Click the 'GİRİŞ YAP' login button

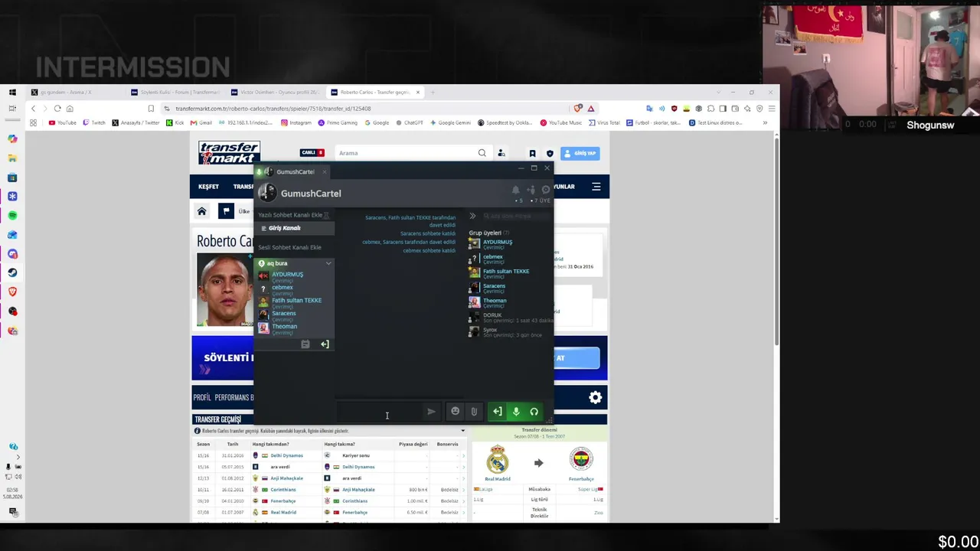coord(580,153)
